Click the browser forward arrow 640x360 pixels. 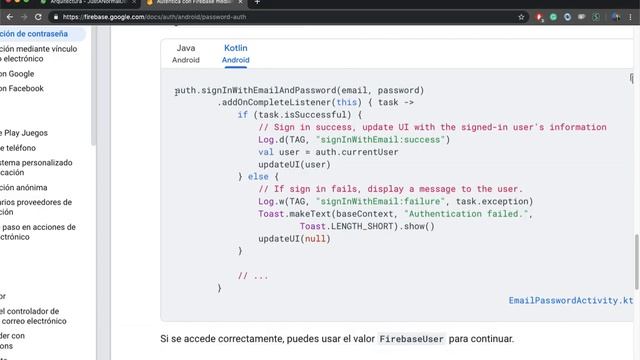[x=24, y=17]
